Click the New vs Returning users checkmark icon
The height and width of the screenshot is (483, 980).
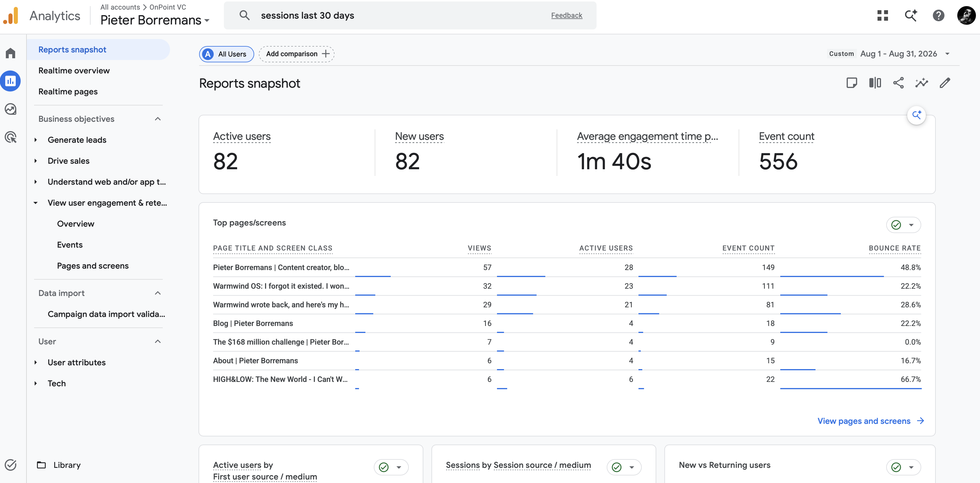click(x=896, y=467)
